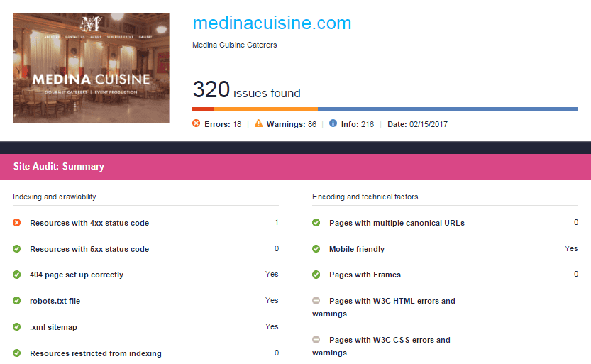Click gray dash icon beside W3C CSS errors
The image size is (591, 364).
(316, 339)
